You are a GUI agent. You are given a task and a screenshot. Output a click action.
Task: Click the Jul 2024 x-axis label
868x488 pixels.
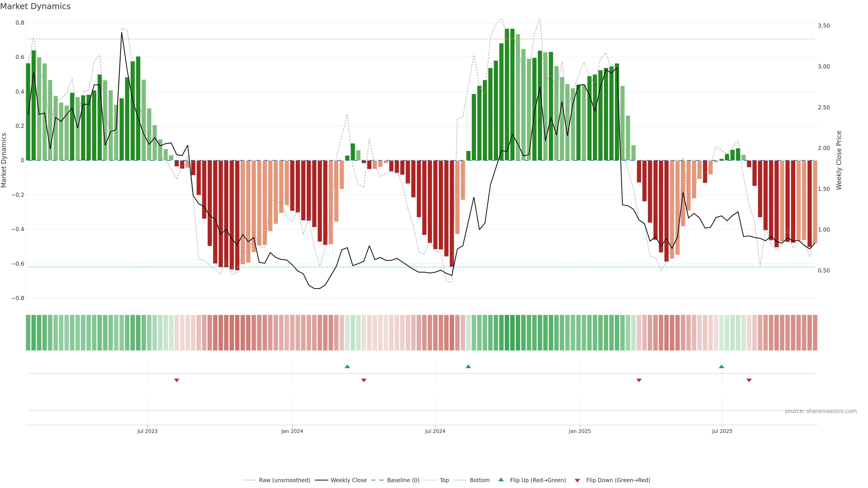pos(435,431)
